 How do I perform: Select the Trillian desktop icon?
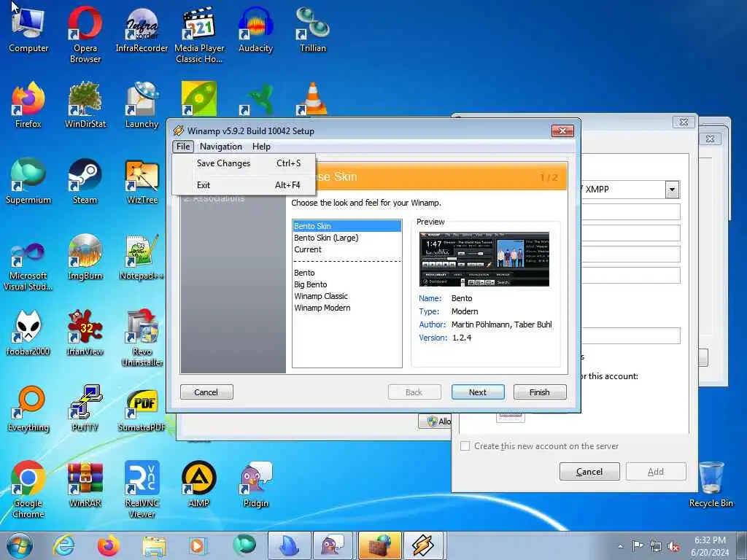point(312,29)
